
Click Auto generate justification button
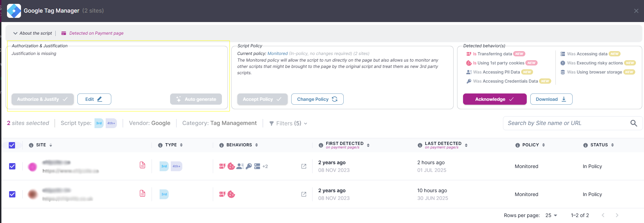196,99
